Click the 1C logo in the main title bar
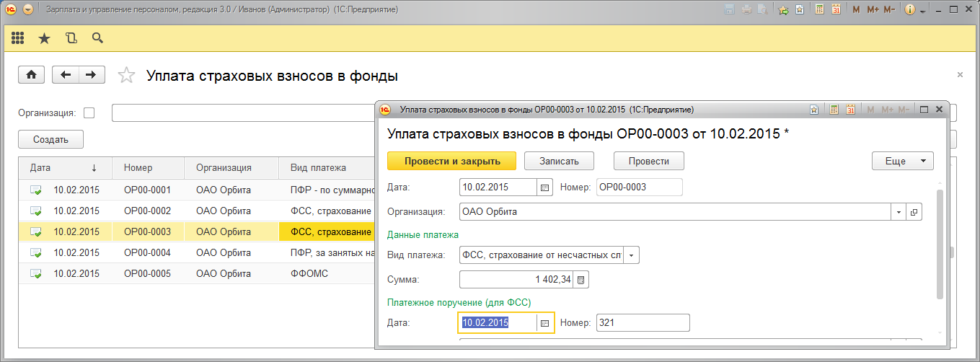 (9, 10)
